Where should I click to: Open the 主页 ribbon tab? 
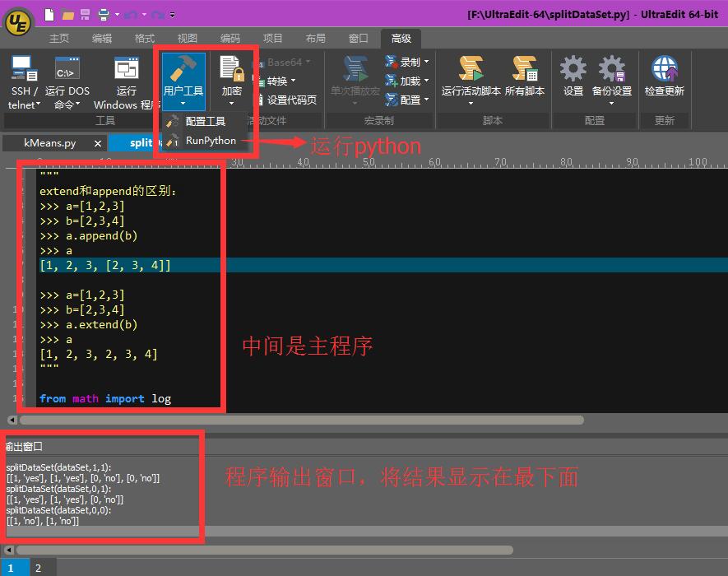pyautogui.click(x=59, y=38)
